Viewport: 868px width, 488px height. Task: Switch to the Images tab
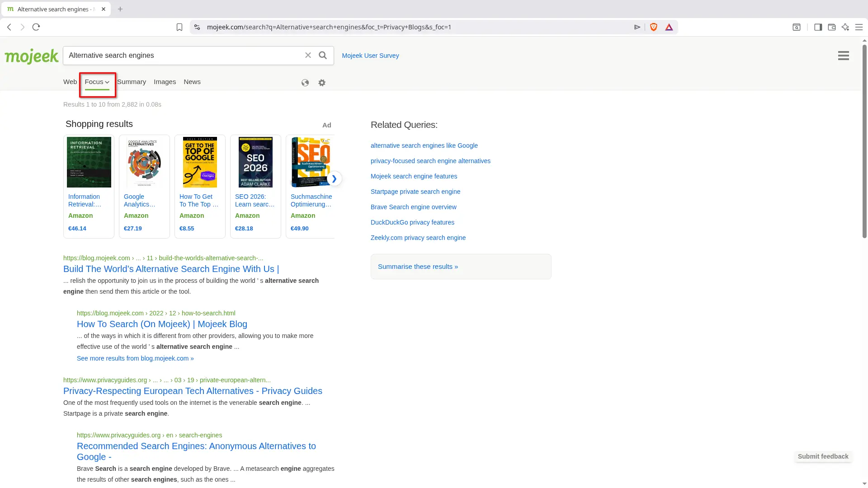point(165,82)
